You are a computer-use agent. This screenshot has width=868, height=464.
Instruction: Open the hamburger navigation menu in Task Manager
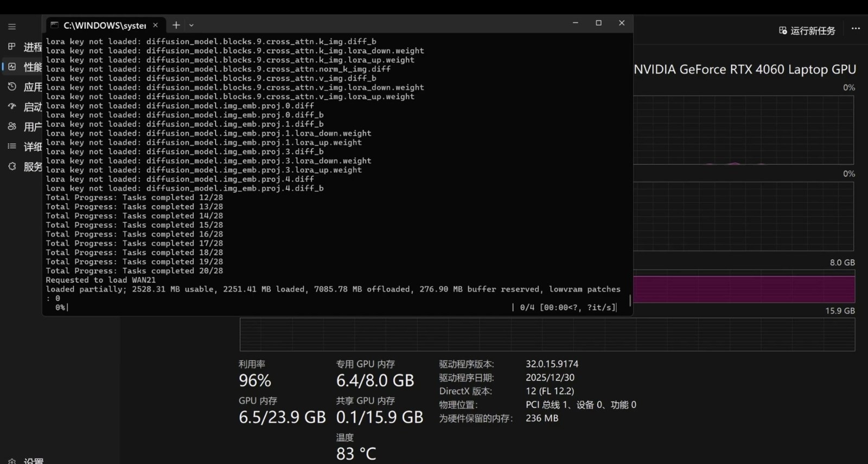tap(12, 27)
